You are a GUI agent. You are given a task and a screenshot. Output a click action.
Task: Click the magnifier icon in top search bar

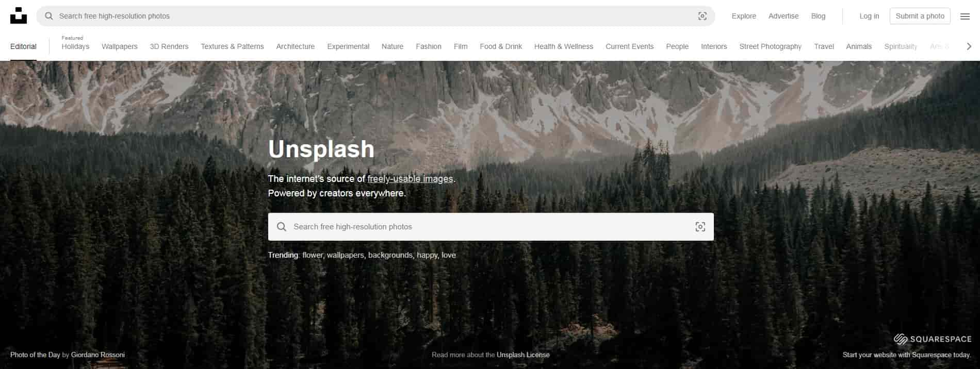pos(49,16)
